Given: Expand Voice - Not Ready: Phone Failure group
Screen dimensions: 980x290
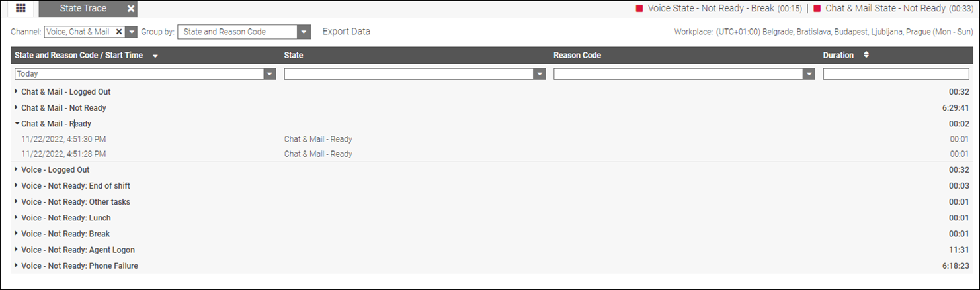Looking at the screenshot, I should tap(17, 266).
